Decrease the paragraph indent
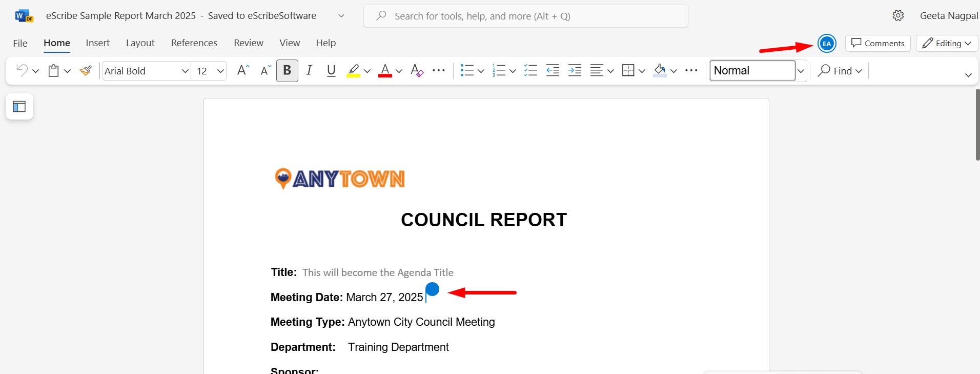 (x=553, y=71)
